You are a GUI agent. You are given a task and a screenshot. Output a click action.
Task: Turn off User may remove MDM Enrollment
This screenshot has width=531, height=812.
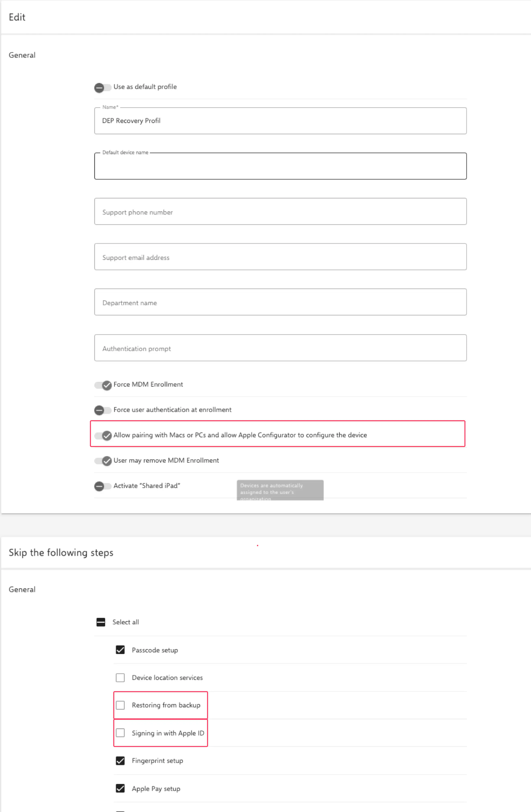click(103, 461)
